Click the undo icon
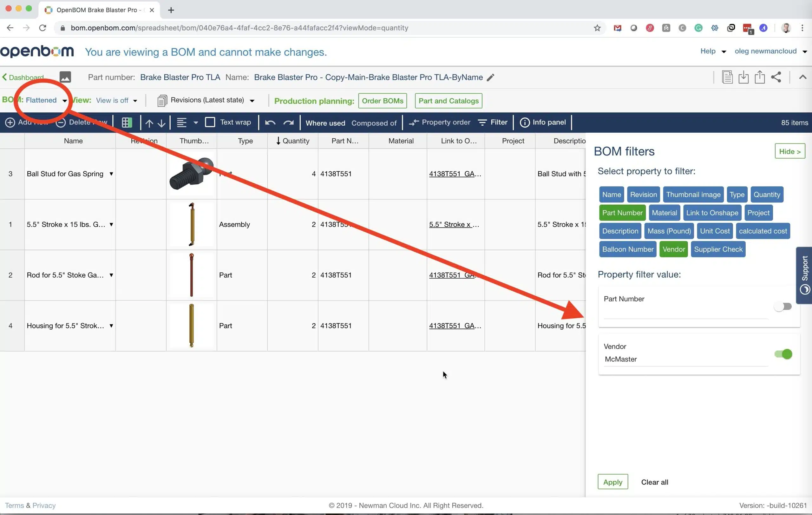 [270, 122]
